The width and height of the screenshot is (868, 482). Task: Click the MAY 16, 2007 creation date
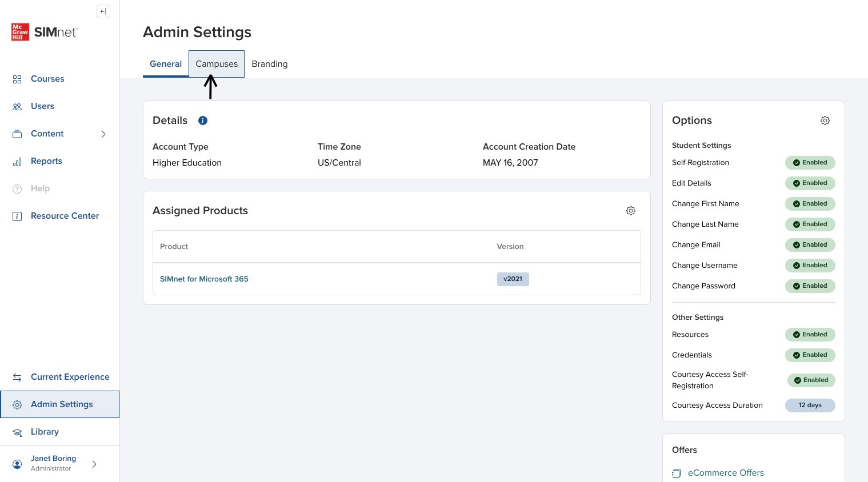[510, 163]
